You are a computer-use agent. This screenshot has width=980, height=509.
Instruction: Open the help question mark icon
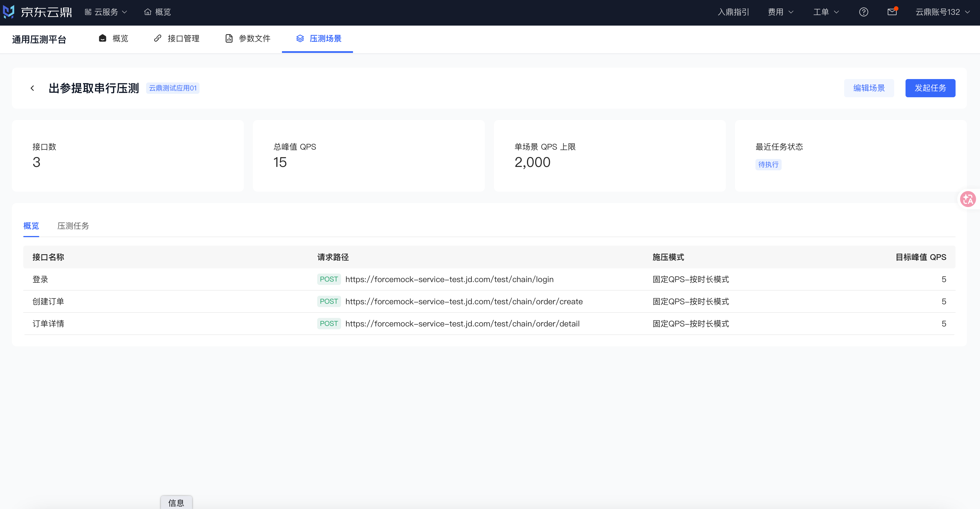[863, 12]
